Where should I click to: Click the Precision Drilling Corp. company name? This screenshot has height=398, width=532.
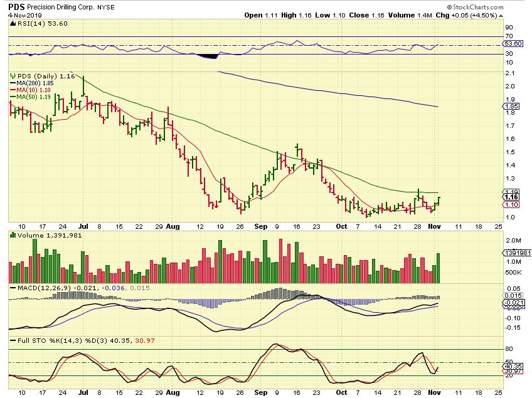61,7
